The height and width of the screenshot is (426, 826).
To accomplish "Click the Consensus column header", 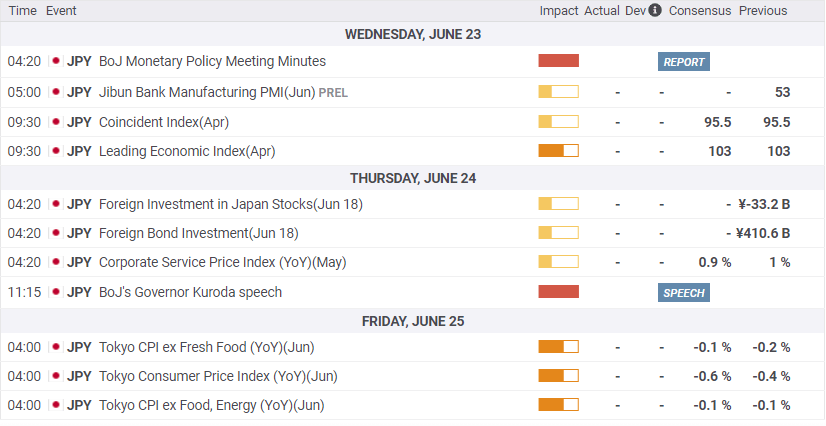I will [x=699, y=11].
